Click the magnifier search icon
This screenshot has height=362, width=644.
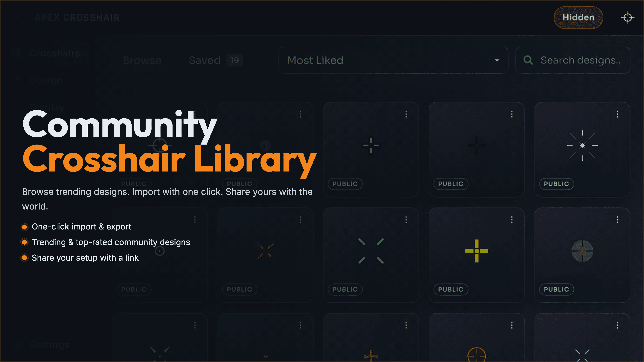(x=528, y=60)
